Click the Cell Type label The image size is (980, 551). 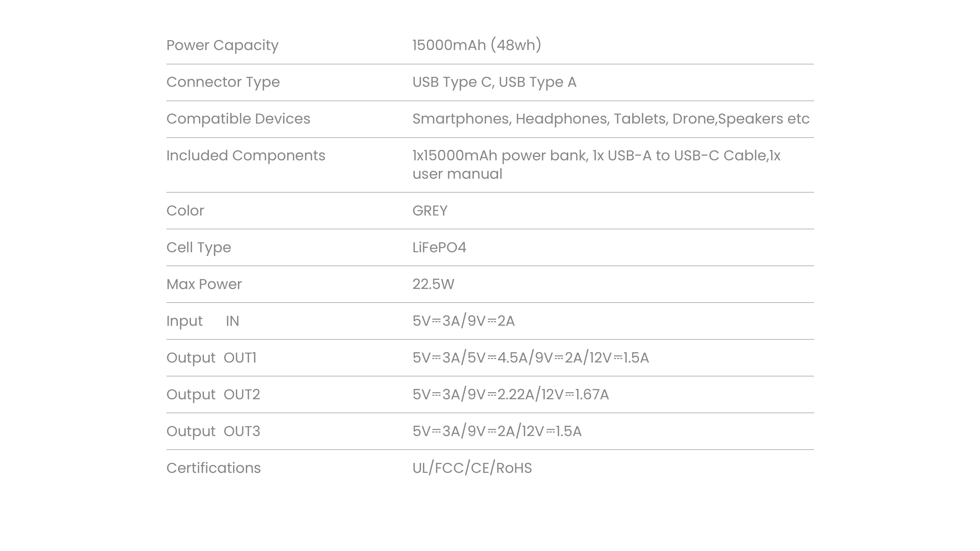[199, 248]
